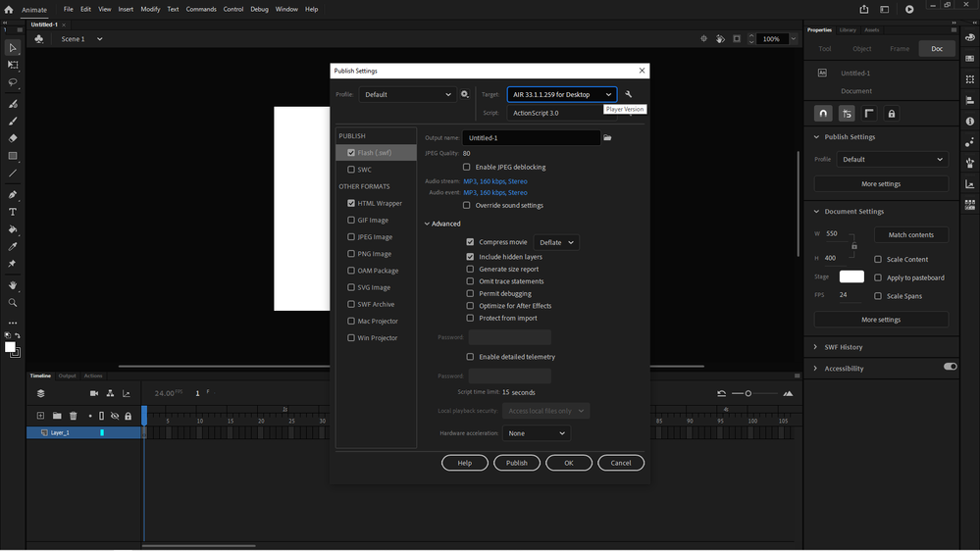Select the Lasso tool in the toolbar
This screenshot has width=980, height=551.
(13, 82)
